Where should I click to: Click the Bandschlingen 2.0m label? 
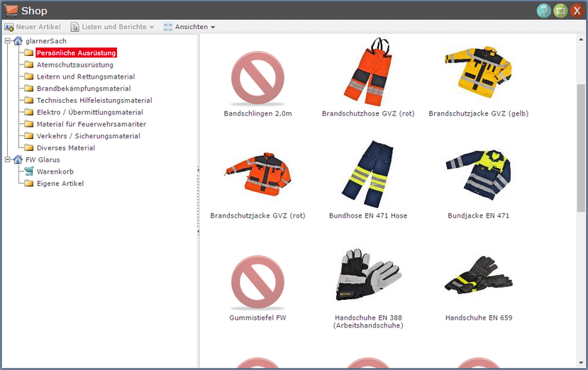pos(257,113)
